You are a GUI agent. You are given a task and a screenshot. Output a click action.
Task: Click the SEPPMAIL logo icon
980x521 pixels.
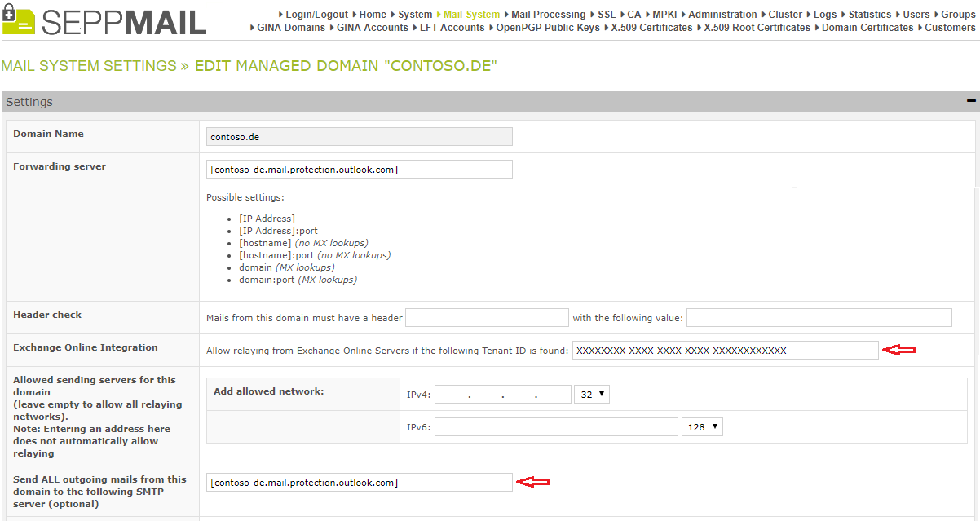point(20,20)
